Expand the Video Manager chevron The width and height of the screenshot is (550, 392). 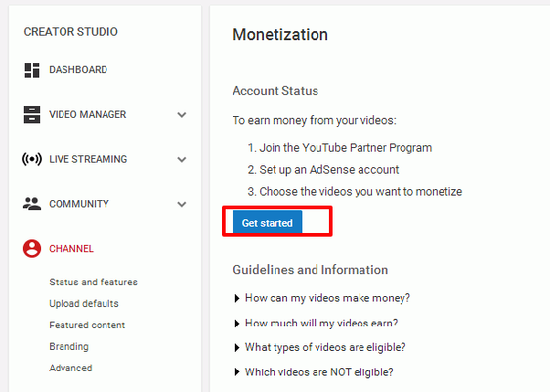[182, 115]
